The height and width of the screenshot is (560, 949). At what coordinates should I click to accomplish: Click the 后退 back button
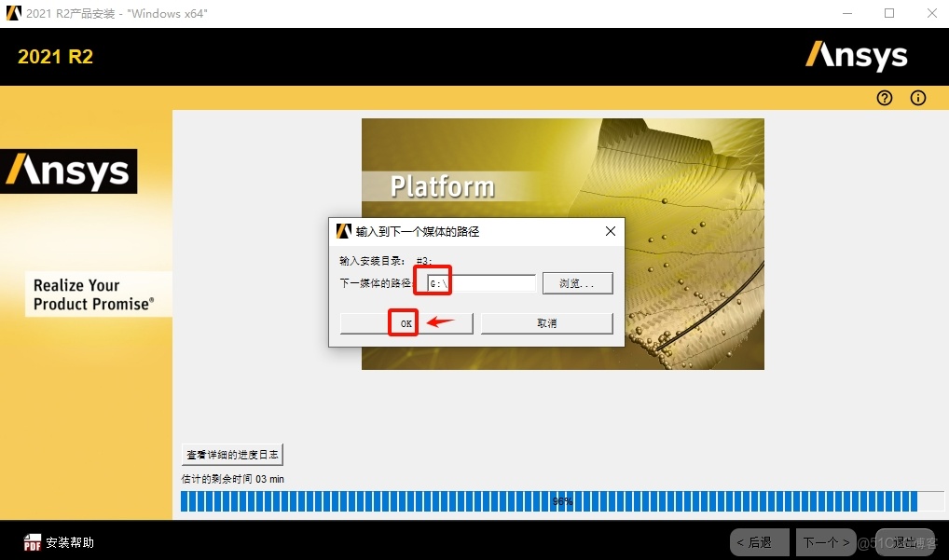tap(758, 541)
